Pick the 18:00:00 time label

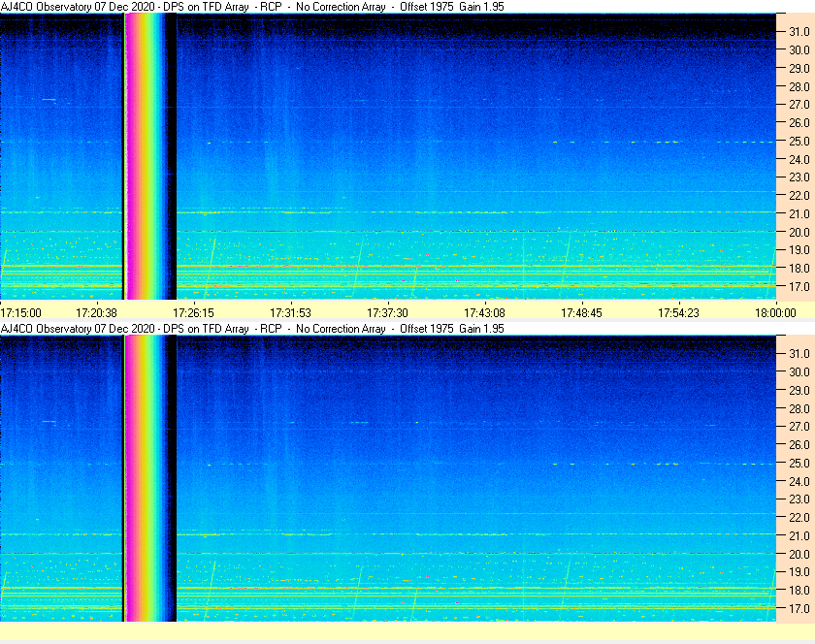tap(775, 313)
